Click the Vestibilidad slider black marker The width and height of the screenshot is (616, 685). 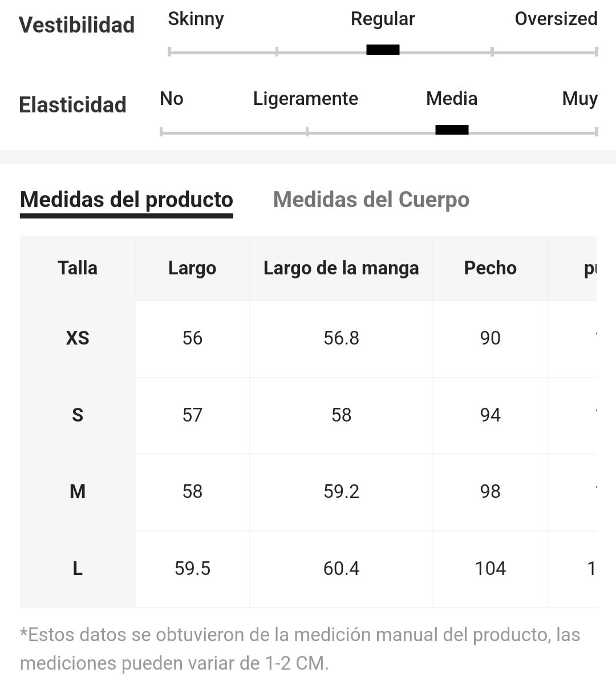tap(383, 50)
